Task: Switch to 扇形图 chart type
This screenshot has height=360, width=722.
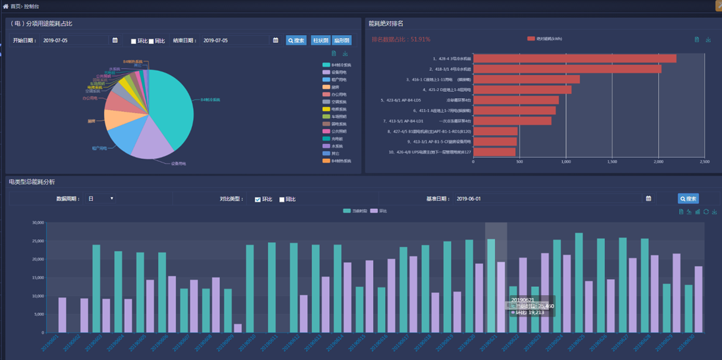Action: (342, 41)
